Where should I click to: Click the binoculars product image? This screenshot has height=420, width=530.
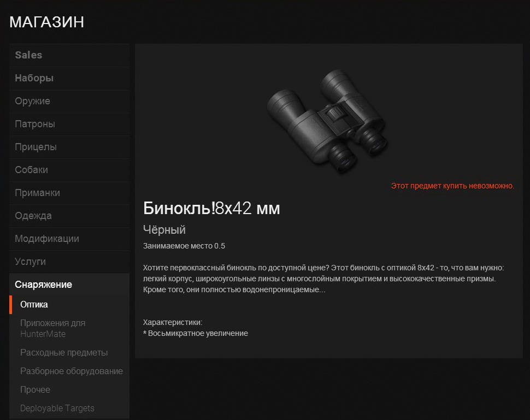pos(328,121)
